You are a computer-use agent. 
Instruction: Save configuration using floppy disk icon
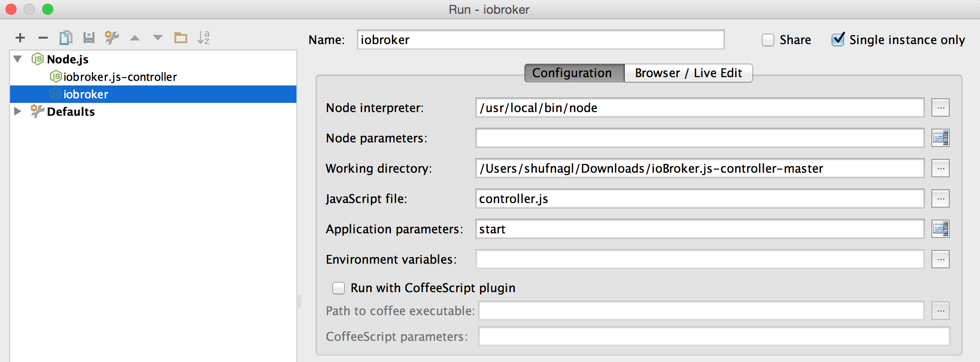click(x=89, y=38)
